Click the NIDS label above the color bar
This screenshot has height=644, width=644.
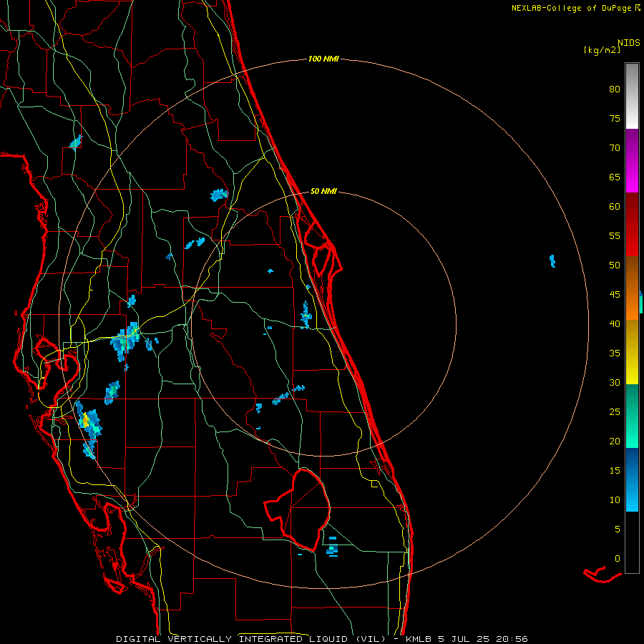[x=628, y=43]
